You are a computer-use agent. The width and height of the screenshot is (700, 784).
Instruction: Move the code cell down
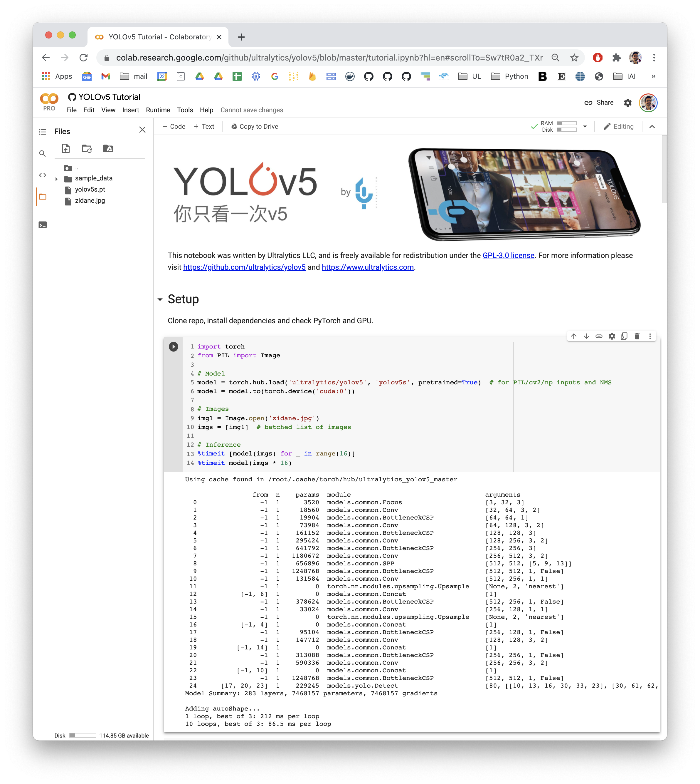586,336
